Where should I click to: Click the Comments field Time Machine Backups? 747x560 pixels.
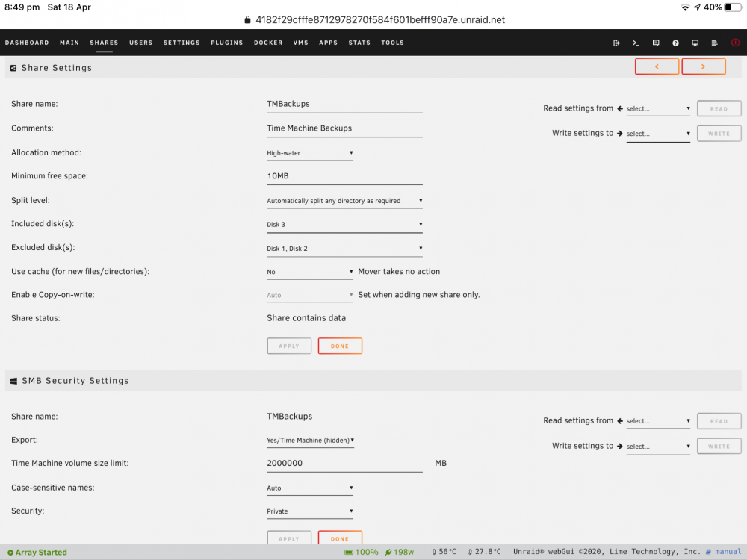point(344,128)
